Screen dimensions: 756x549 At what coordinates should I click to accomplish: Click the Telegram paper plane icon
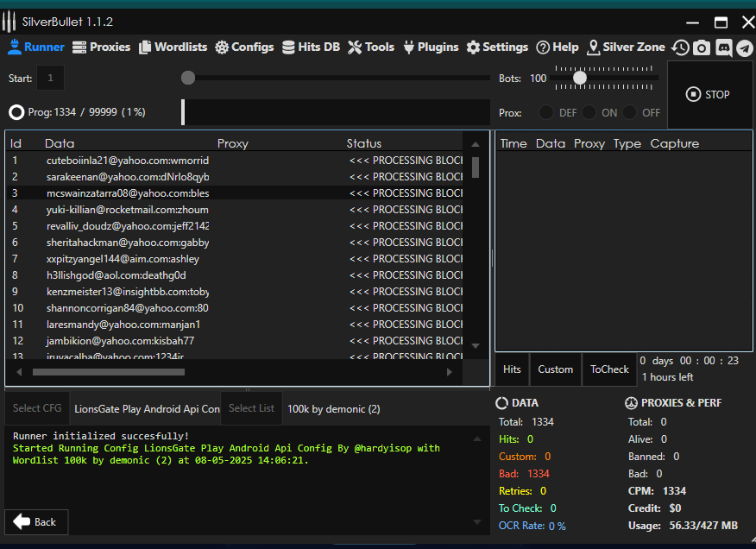point(744,48)
